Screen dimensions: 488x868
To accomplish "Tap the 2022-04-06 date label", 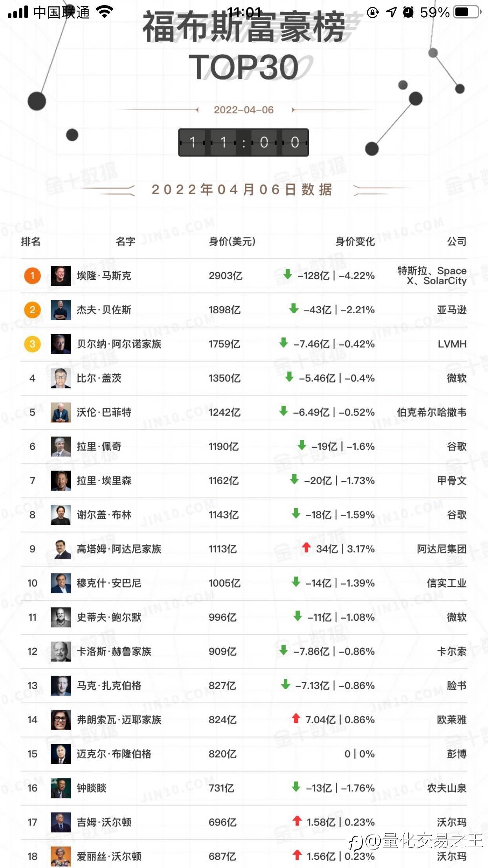I will coord(244,110).
